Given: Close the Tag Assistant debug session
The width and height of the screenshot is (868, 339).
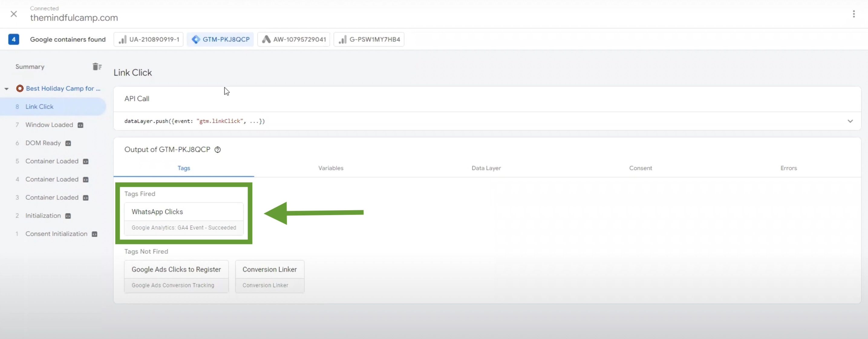Looking at the screenshot, I should [x=14, y=14].
